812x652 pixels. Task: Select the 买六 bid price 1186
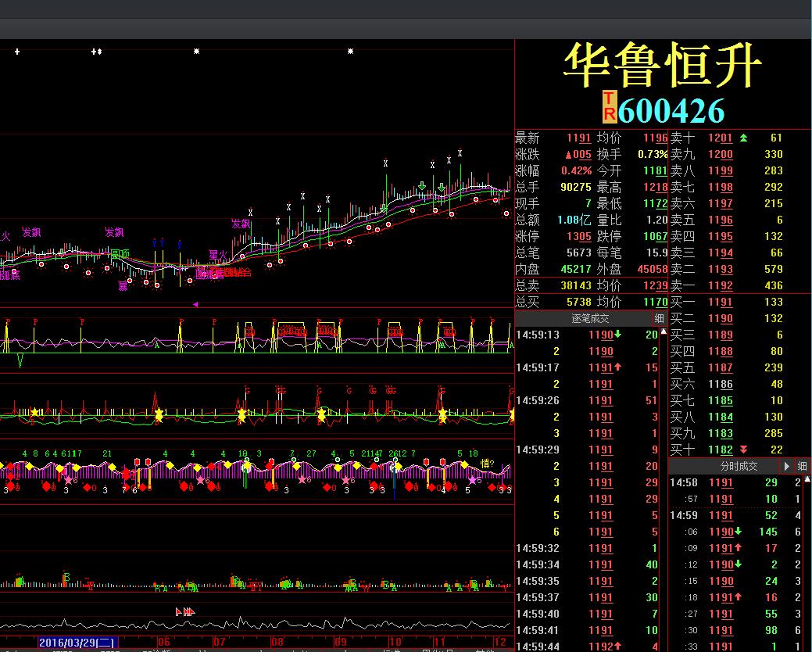721,384
